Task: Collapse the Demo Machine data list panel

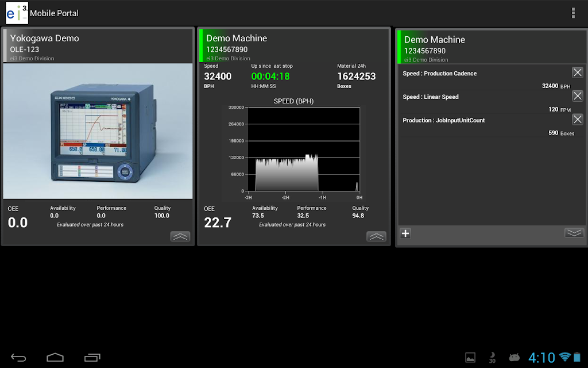Action: click(574, 233)
